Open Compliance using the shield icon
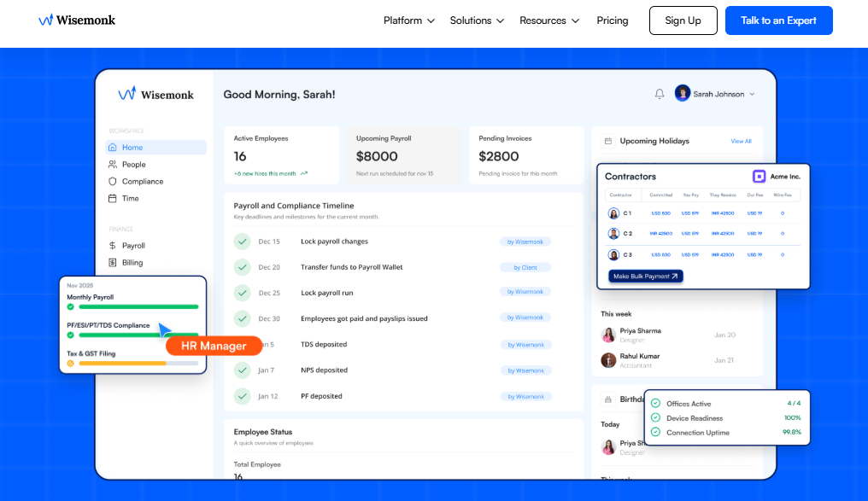Image resolution: width=868 pixels, height=501 pixels. coord(112,181)
